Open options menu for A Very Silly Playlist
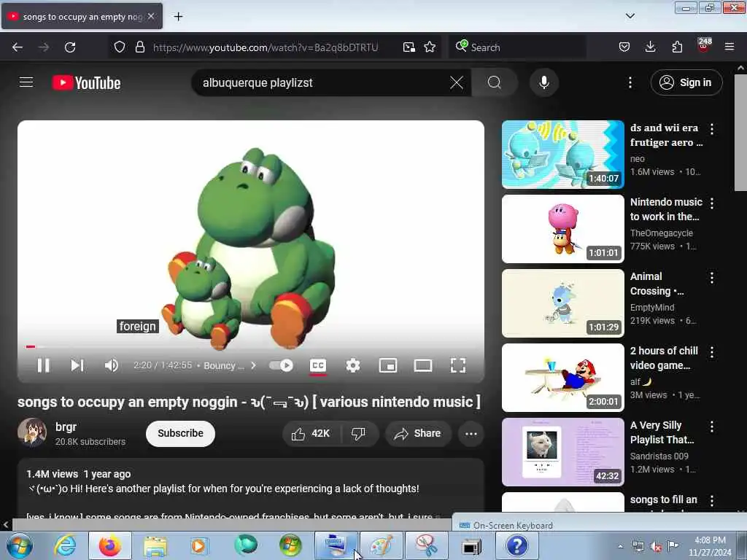 (x=712, y=427)
